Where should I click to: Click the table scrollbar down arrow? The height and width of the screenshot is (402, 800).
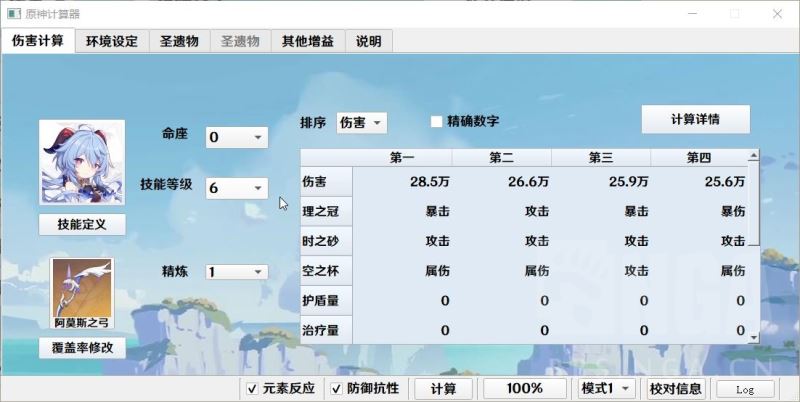click(x=754, y=337)
